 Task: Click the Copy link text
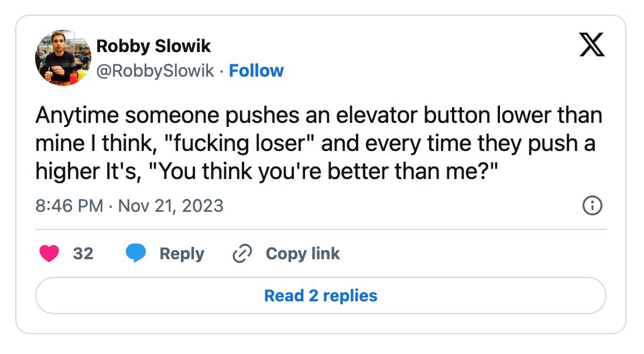click(303, 254)
